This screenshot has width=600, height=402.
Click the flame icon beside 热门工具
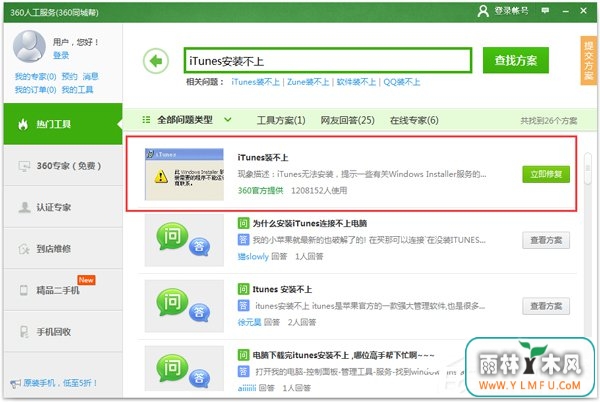[x=23, y=124]
